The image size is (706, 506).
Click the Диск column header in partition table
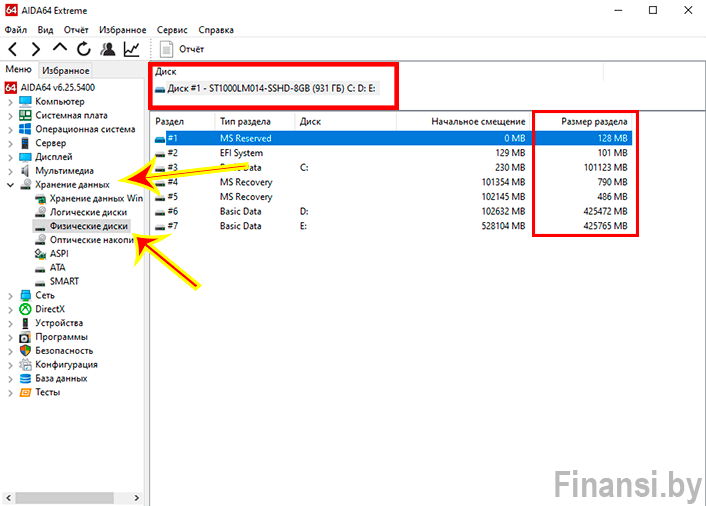point(345,122)
